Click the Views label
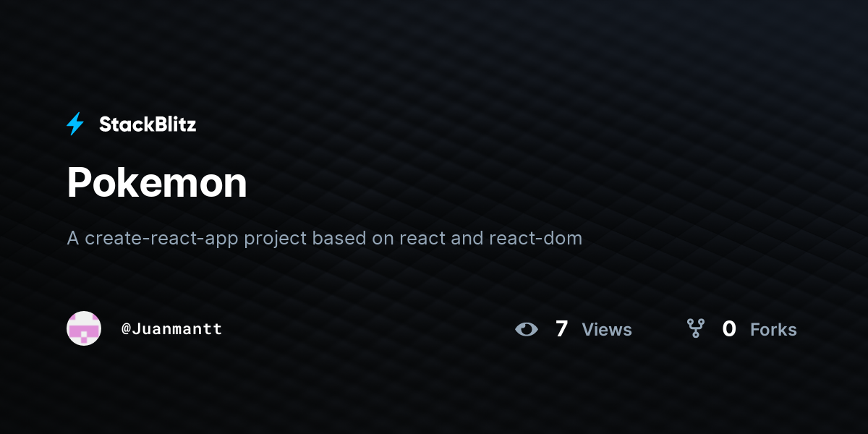868x434 pixels. [607, 330]
